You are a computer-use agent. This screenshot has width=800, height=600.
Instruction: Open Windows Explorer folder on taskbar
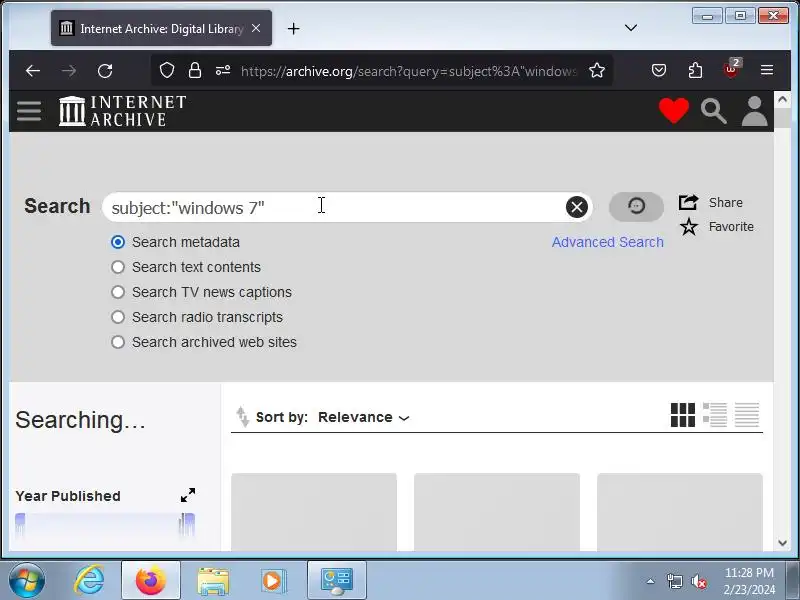coord(213,581)
